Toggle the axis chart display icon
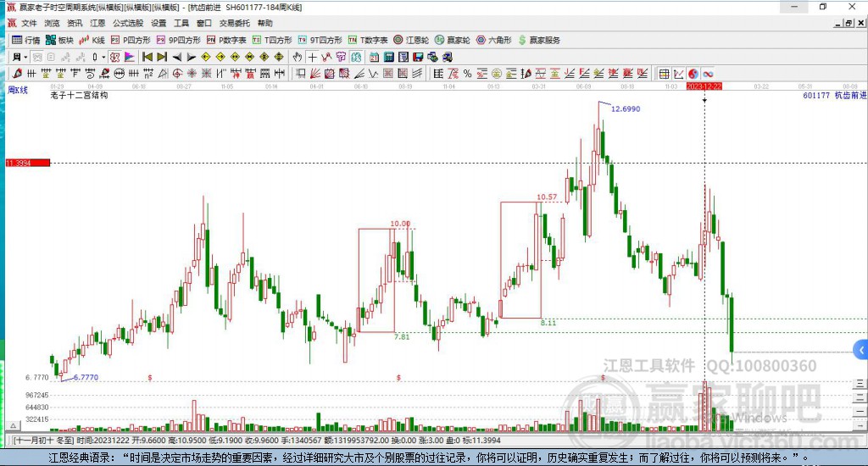This screenshot has height=466, width=868. [x=679, y=74]
